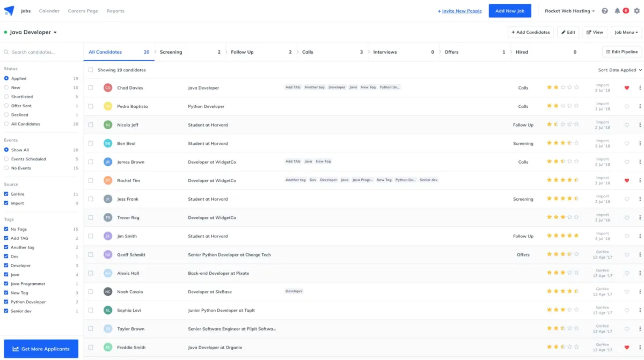Image resolution: width=644 pixels, height=360 pixels.
Task: Open the three-dot menu for Rachel Tim
Action: (x=640, y=180)
